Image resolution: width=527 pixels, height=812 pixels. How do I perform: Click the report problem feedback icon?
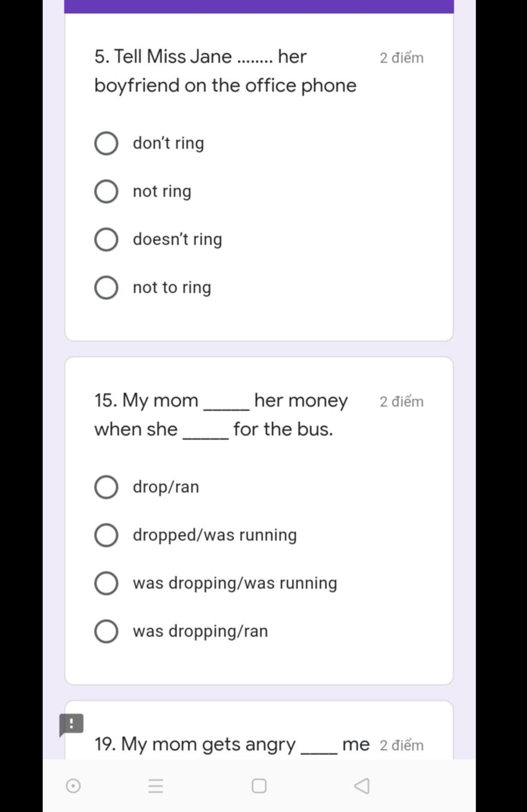click(71, 725)
